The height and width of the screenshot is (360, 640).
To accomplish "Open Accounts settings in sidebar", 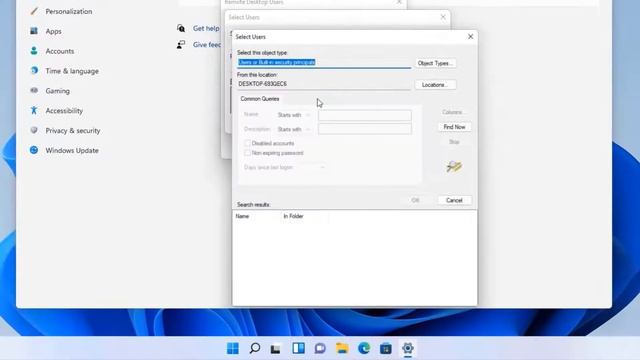I will (x=60, y=51).
